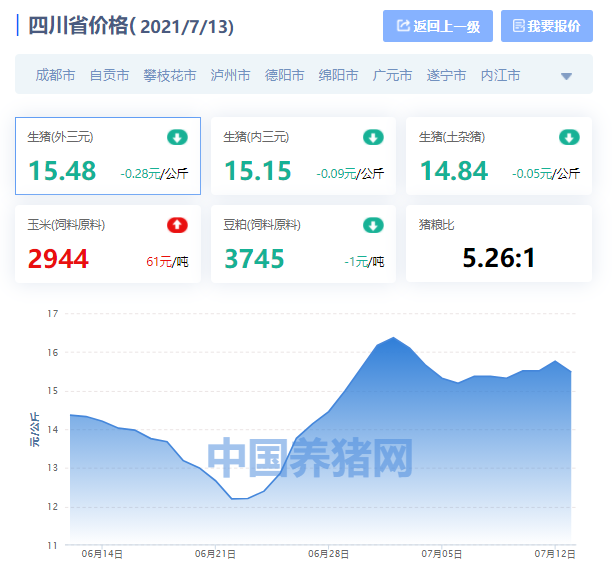This screenshot has width=612, height=571.
Task: Select 广元市 city tab
Action: (392, 75)
